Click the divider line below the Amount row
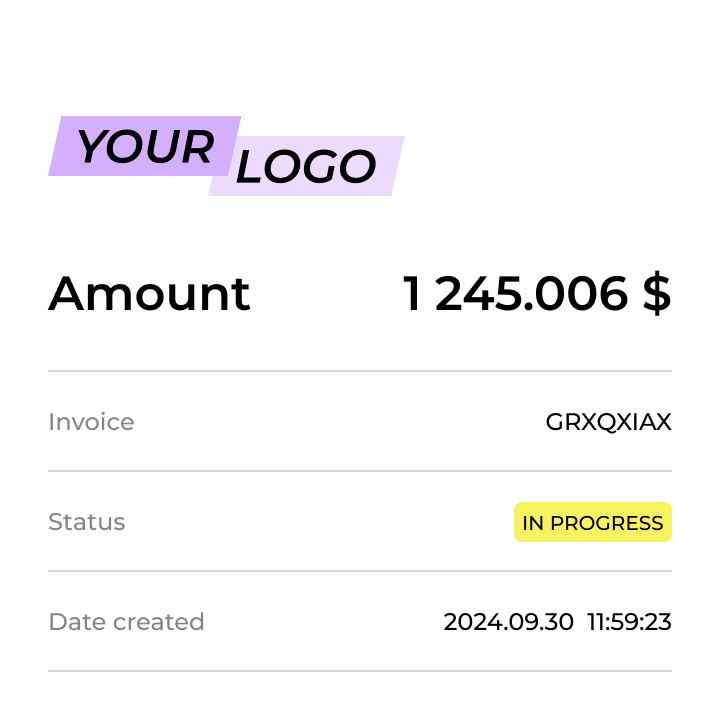This screenshot has height=720, width=720. [360, 371]
